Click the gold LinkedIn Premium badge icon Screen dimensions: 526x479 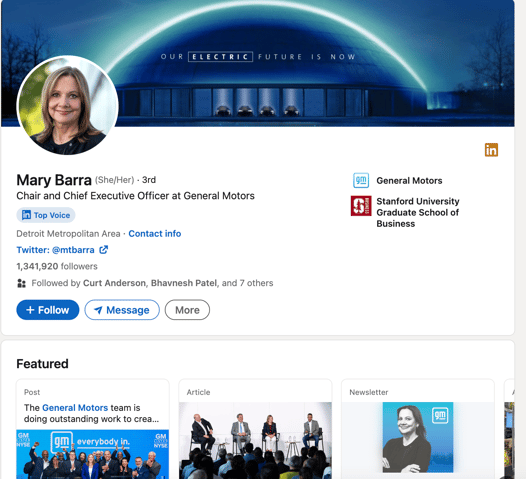(491, 150)
